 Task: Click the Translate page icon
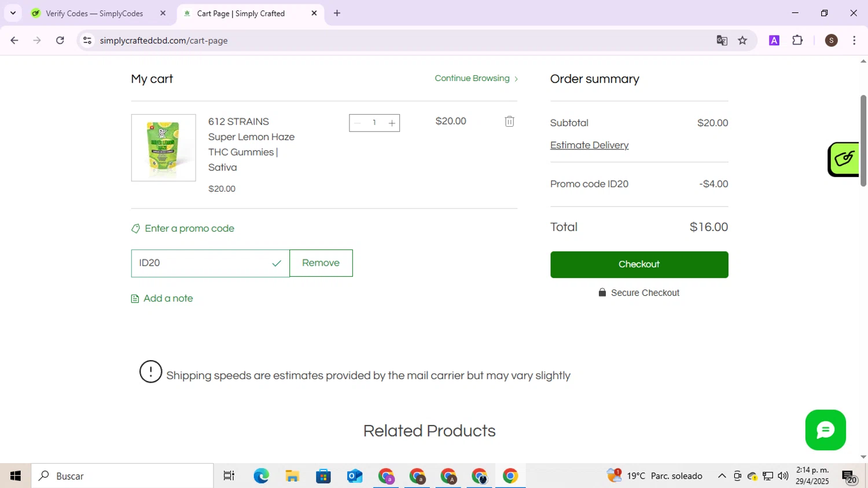(722, 41)
